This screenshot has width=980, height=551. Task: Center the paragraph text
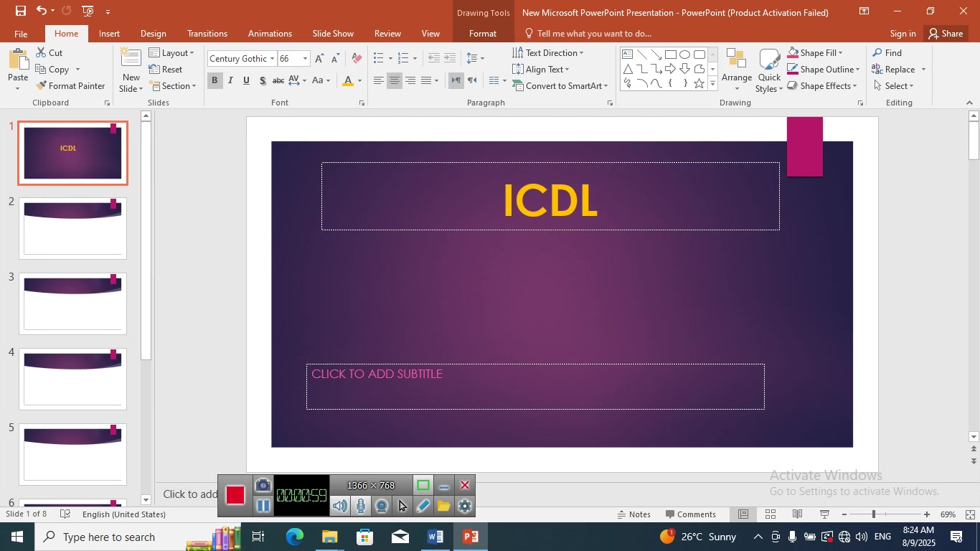[394, 80]
